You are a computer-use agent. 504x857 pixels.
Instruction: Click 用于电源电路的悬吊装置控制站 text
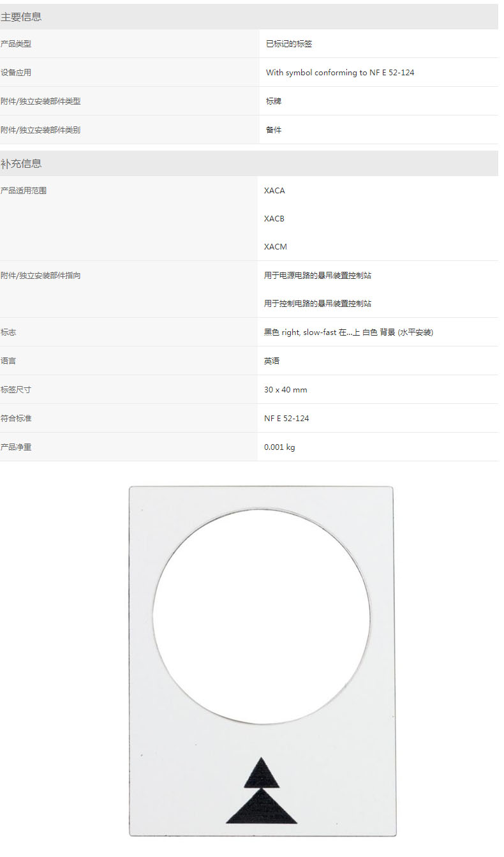tap(318, 276)
